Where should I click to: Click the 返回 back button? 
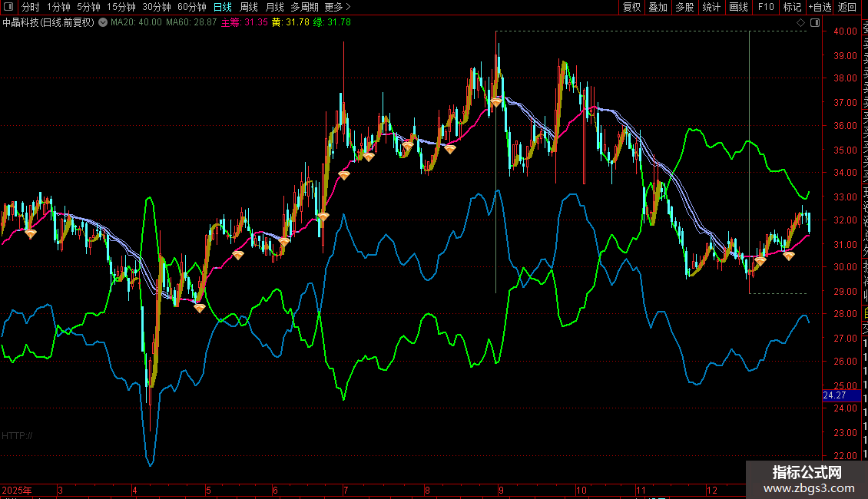(x=847, y=7)
